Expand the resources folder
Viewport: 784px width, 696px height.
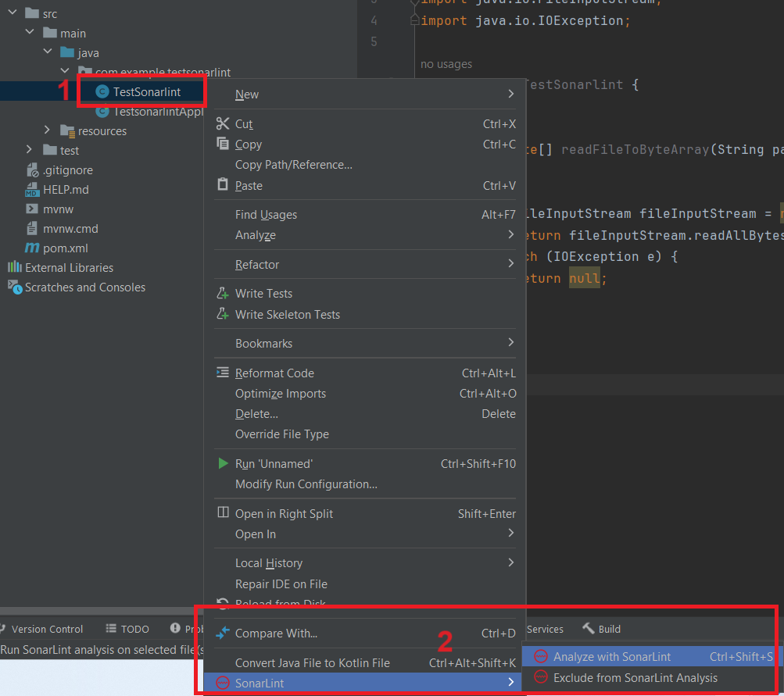[x=47, y=130]
